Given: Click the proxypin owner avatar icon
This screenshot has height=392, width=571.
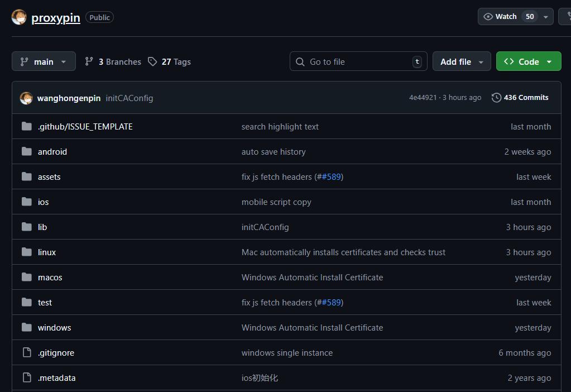Looking at the screenshot, I should [19, 17].
